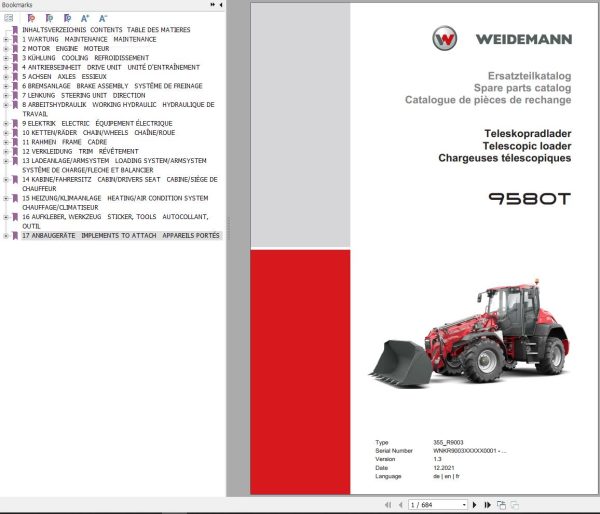Click 'Spare parts catalog' heading text

pyautogui.click(x=522, y=88)
